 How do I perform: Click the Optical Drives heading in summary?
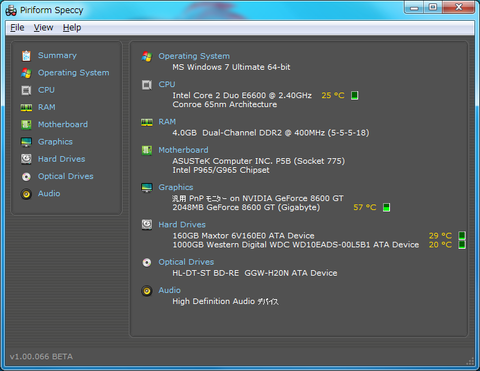[x=186, y=262]
